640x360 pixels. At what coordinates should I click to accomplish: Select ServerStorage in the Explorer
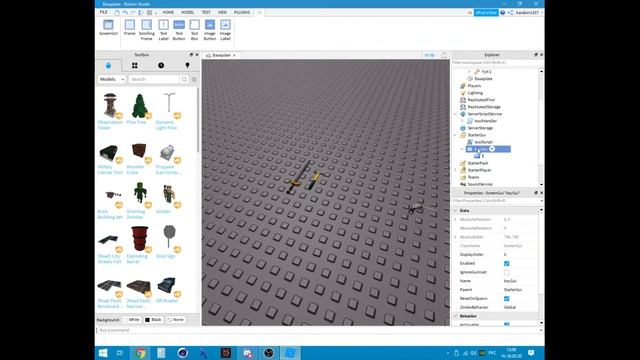480,128
